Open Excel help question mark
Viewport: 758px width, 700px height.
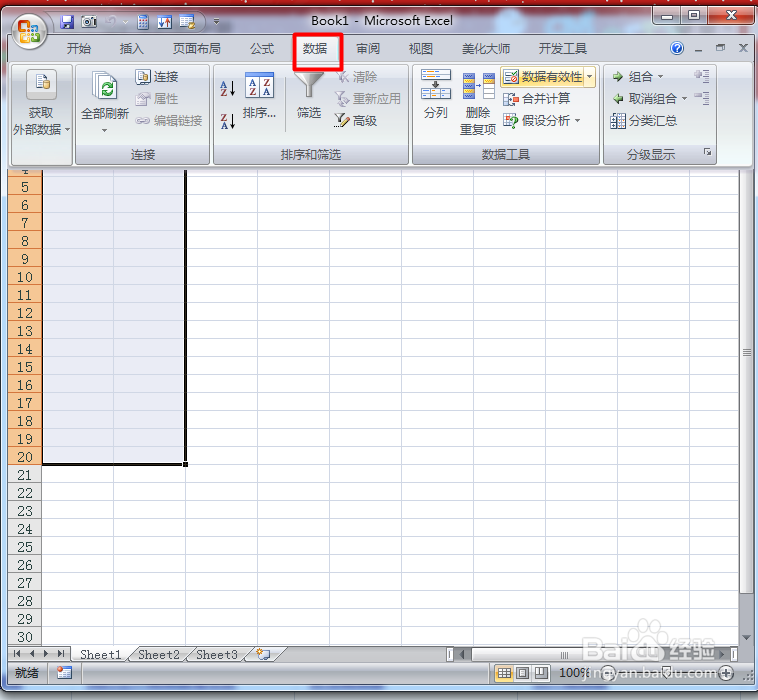[x=677, y=48]
